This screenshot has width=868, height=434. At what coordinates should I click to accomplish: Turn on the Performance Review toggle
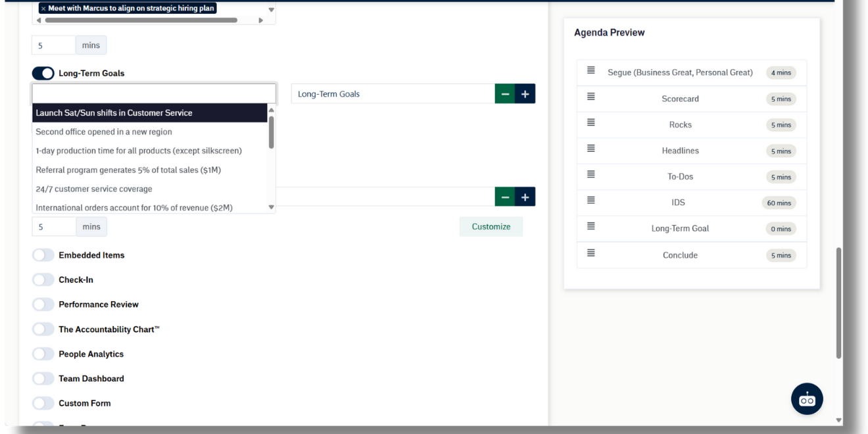tap(43, 304)
